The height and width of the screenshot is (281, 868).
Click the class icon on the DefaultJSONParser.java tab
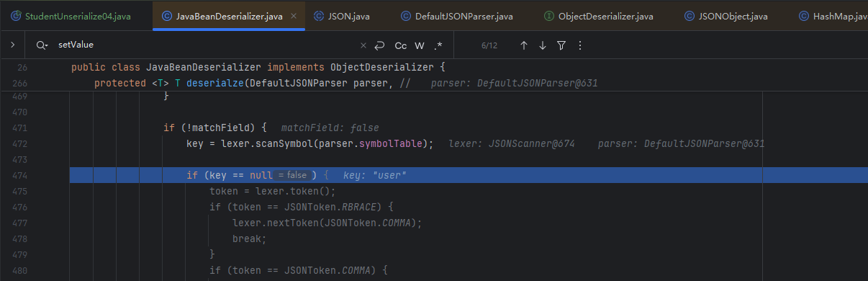tap(406, 15)
